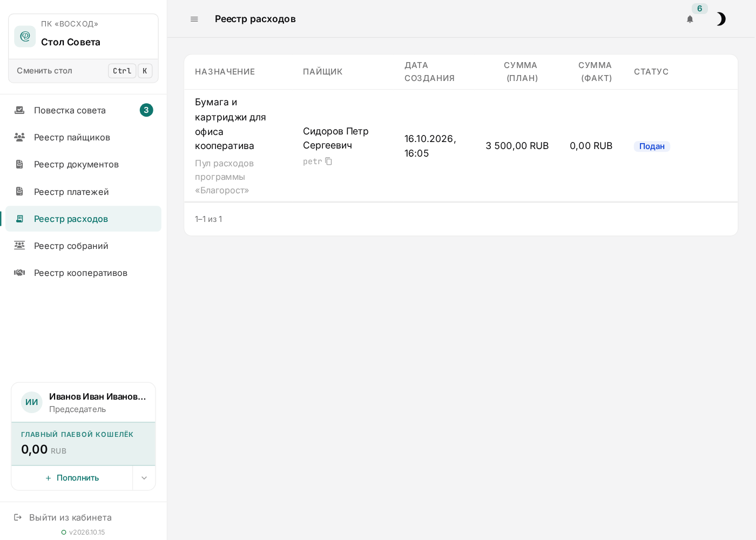Open notifications bell icon
Viewport: 756px width, 540px height.
[690, 19]
